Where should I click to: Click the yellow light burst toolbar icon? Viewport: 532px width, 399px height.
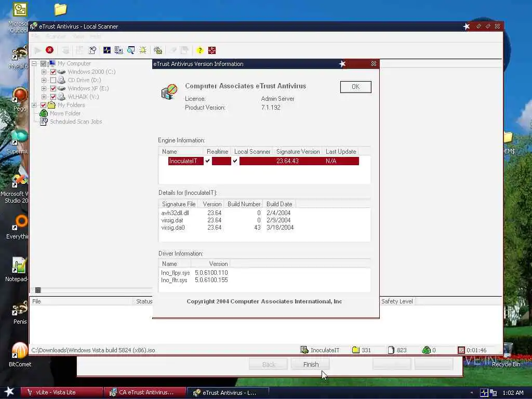tap(143, 50)
